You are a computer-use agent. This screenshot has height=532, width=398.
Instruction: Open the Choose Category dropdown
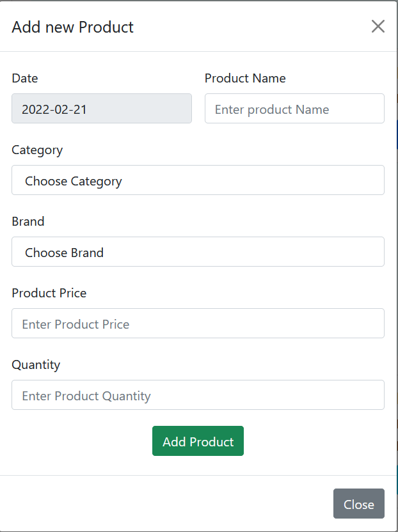(198, 180)
